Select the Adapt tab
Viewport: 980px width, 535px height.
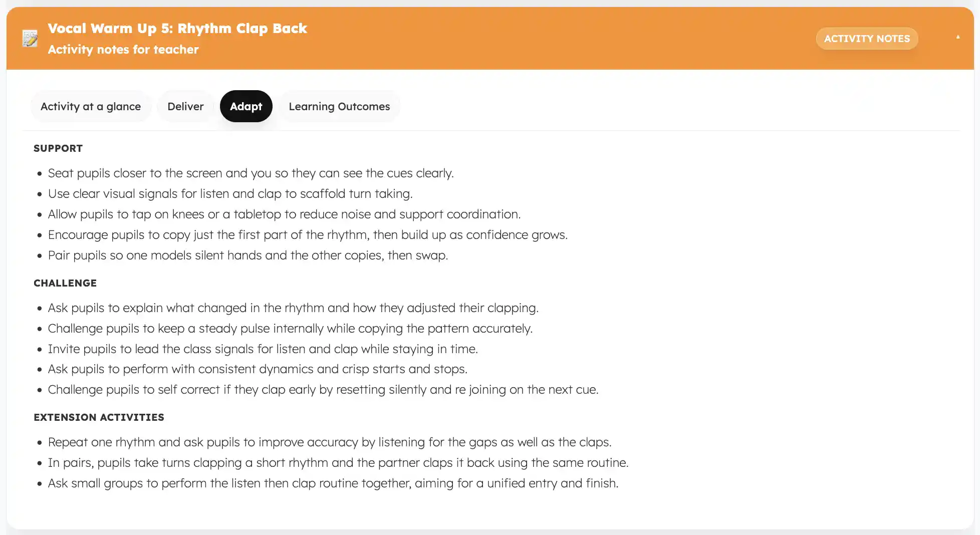[246, 106]
